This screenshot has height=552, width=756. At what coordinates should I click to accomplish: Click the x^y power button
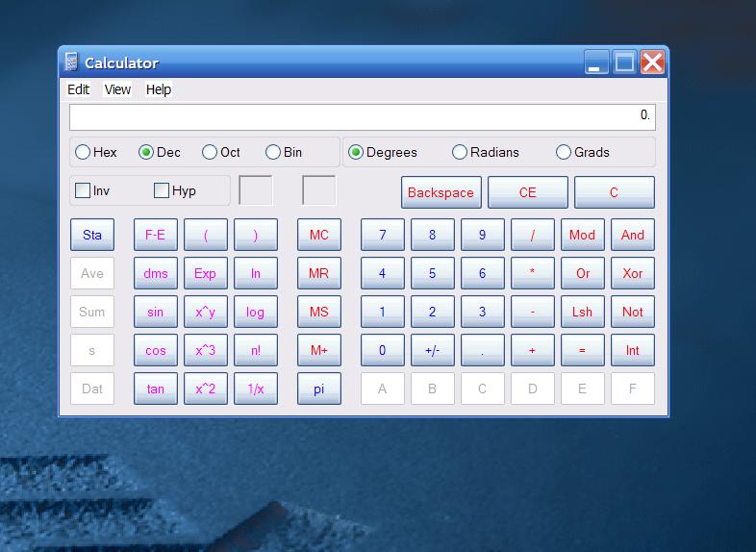point(206,312)
